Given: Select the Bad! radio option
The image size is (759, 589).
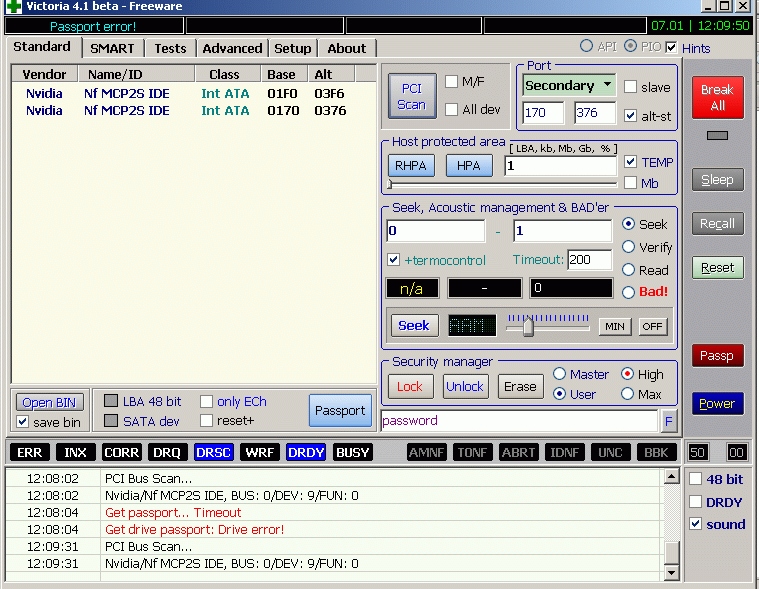Looking at the screenshot, I should 628,292.
